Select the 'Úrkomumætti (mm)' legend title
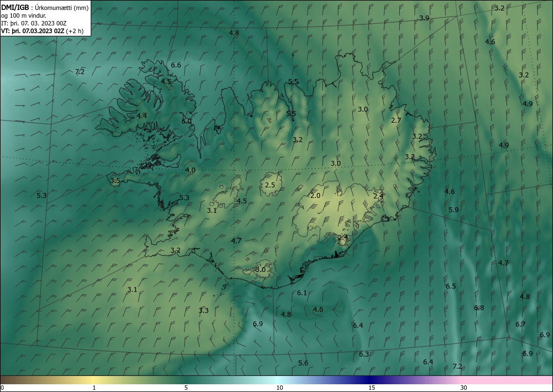The width and height of the screenshot is (553, 392). point(62,8)
